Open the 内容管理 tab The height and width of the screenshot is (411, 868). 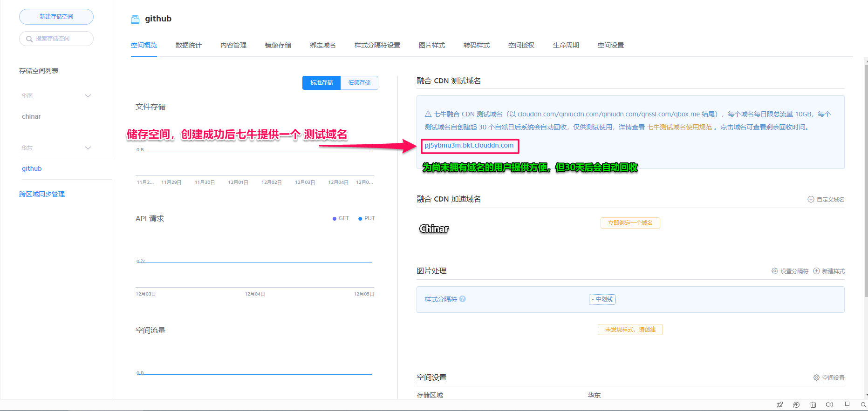[233, 45]
